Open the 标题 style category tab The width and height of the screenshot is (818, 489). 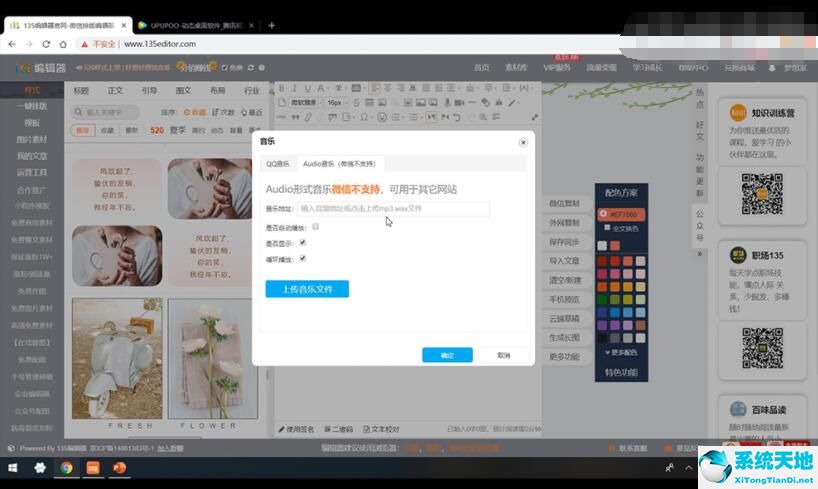81,91
